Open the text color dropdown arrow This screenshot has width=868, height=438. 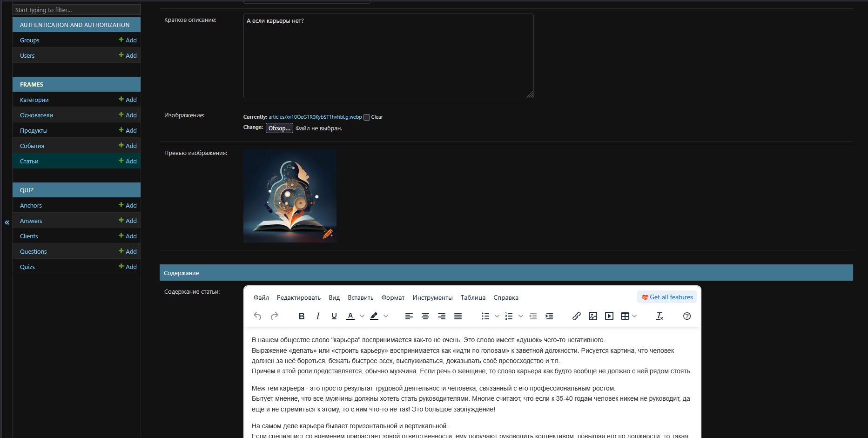click(x=362, y=316)
